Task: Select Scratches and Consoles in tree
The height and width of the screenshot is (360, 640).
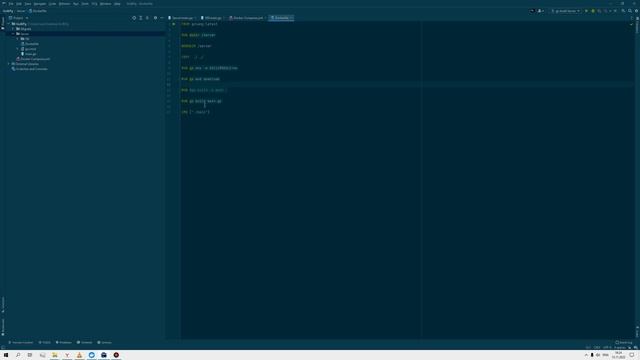Action: coord(31,69)
